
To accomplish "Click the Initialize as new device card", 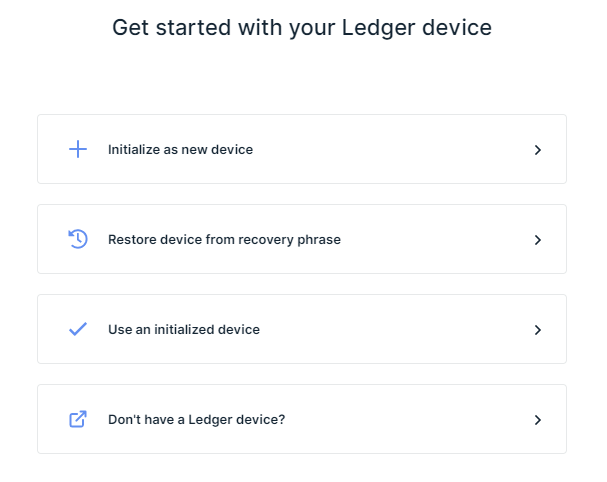I will click(302, 149).
